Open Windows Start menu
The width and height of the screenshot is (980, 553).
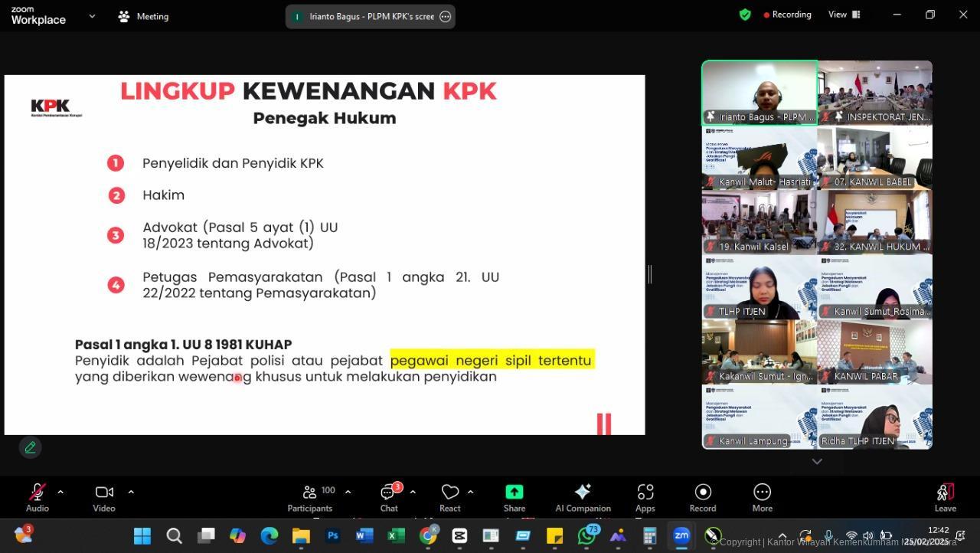coord(142,536)
